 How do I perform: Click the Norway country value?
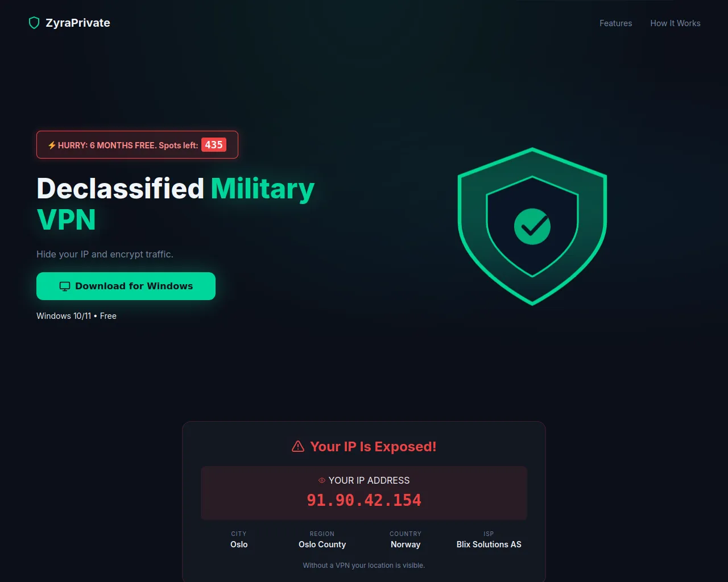coord(406,544)
